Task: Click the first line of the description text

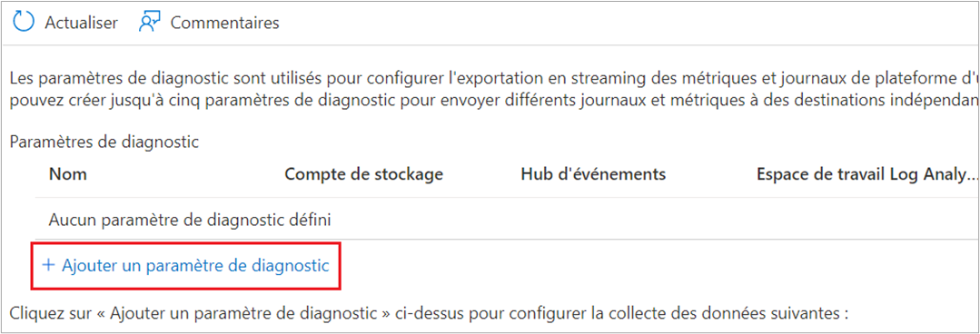Action: click(x=492, y=80)
